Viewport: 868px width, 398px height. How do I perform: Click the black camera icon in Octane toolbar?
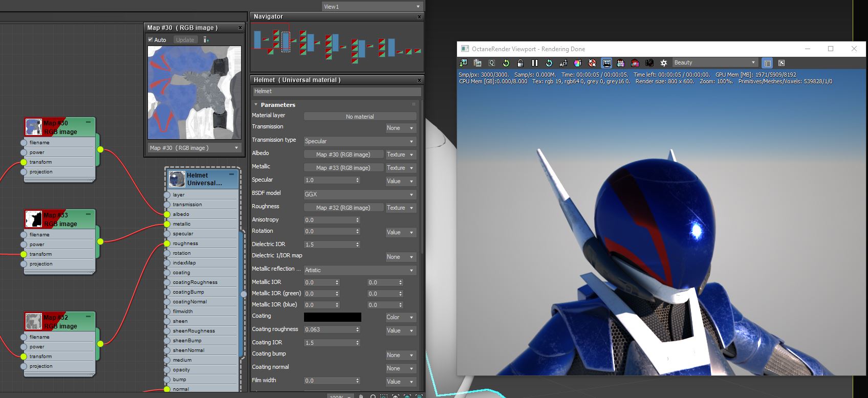(x=649, y=63)
